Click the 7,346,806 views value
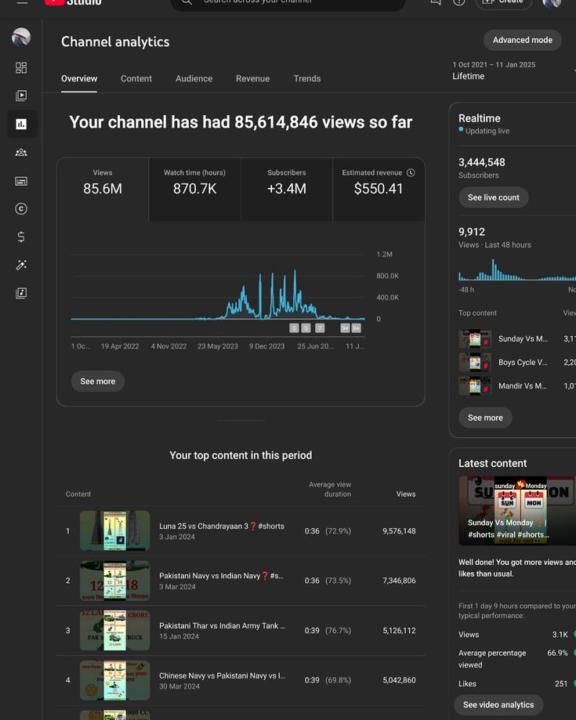This screenshot has height=720, width=576. [399, 580]
